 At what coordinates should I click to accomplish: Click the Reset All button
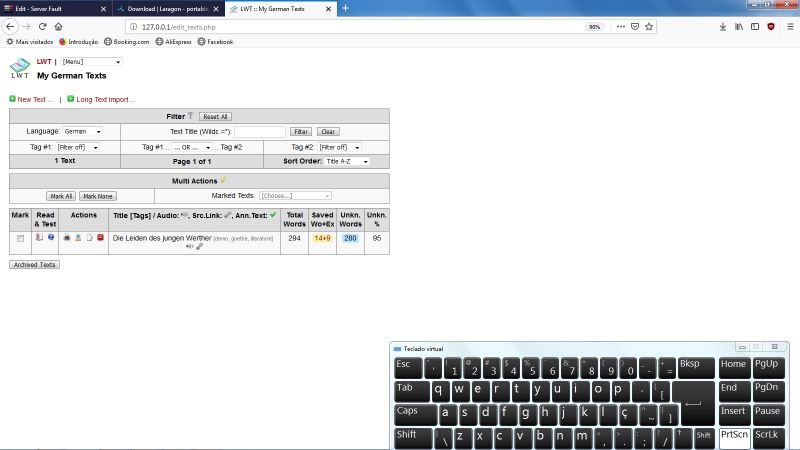click(x=215, y=116)
